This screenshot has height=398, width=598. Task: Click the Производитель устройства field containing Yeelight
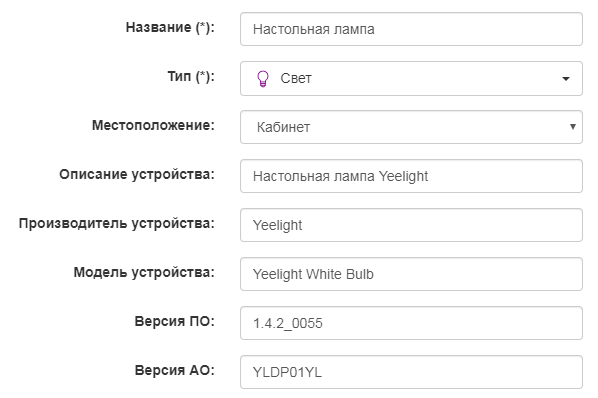coord(411,225)
